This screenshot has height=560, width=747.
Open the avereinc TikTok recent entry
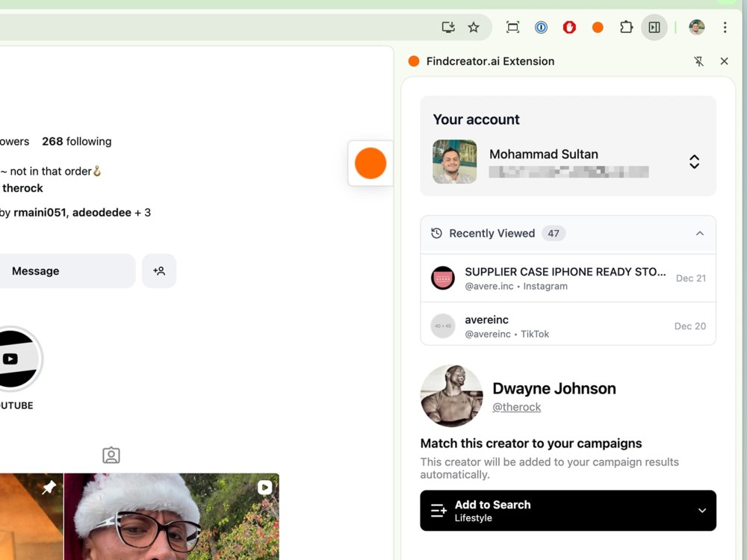click(568, 326)
